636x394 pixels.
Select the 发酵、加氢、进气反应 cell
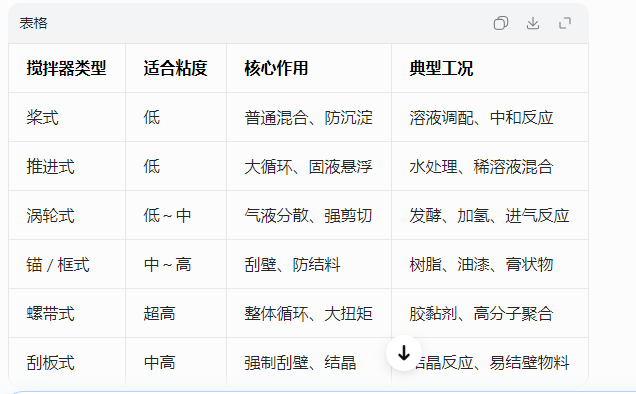[x=490, y=215]
